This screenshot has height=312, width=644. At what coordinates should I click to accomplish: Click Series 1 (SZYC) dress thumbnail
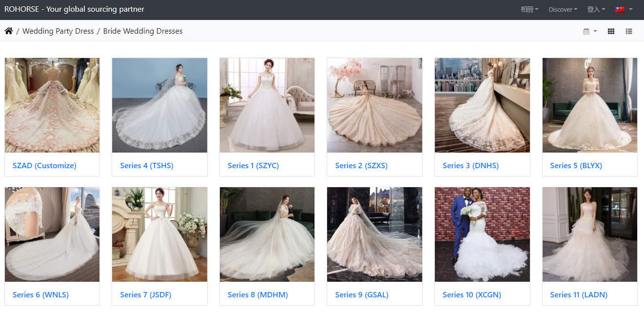pyautogui.click(x=267, y=105)
